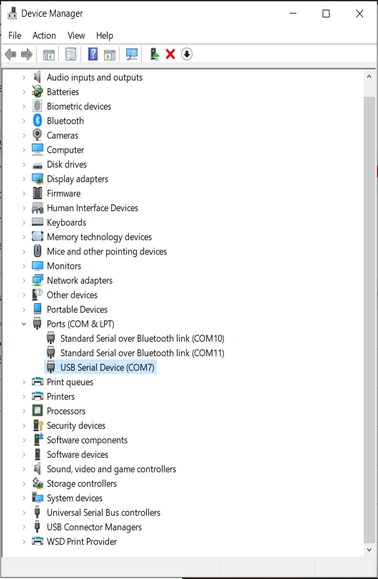Click the Mice and other pointing devices icon
Image resolution: width=378 pixels, height=579 pixels.
(x=37, y=251)
